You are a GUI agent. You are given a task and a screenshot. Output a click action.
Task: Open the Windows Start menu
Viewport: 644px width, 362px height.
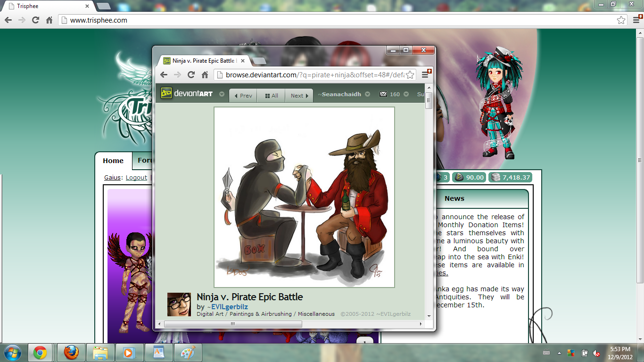click(12, 353)
